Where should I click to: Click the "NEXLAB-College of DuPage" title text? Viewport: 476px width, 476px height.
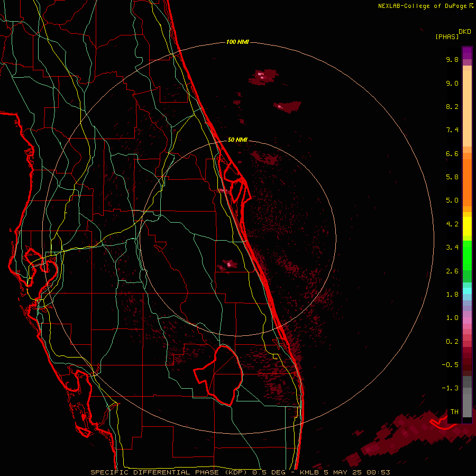422,6
